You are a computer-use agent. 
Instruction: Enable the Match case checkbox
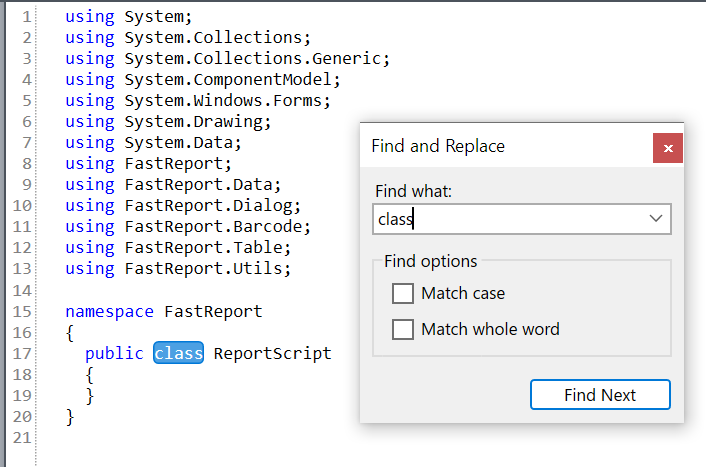403,293
